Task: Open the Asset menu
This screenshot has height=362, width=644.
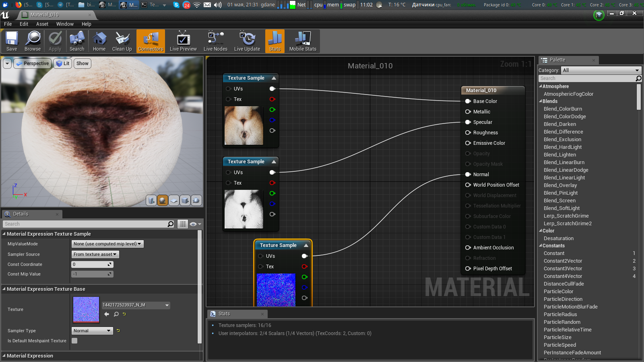Action: tap(42, 24)
